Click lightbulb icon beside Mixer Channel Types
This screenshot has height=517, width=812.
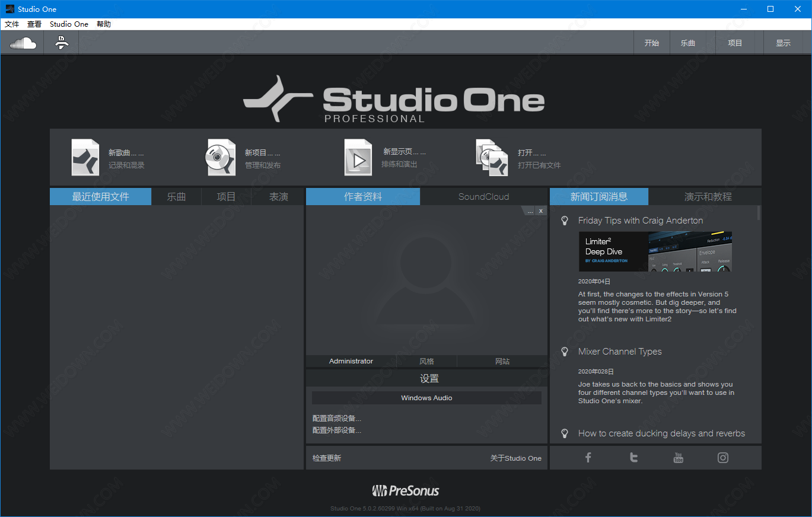point(565,352)
